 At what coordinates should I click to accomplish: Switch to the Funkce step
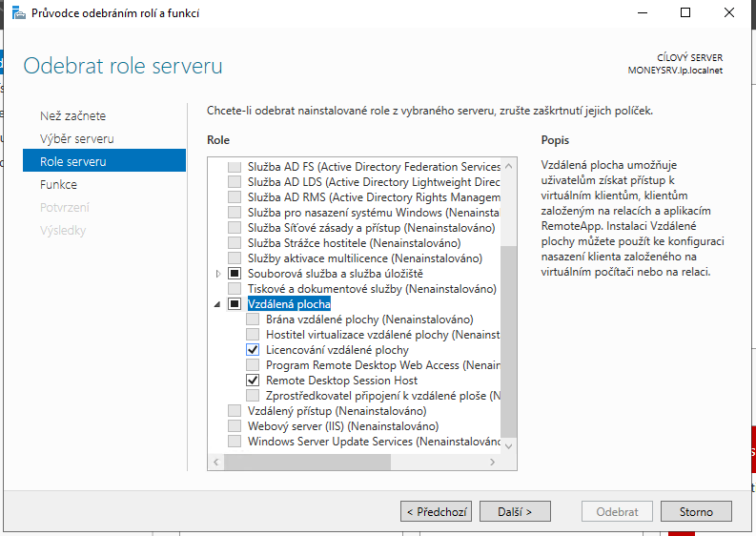tap(58, 184)
